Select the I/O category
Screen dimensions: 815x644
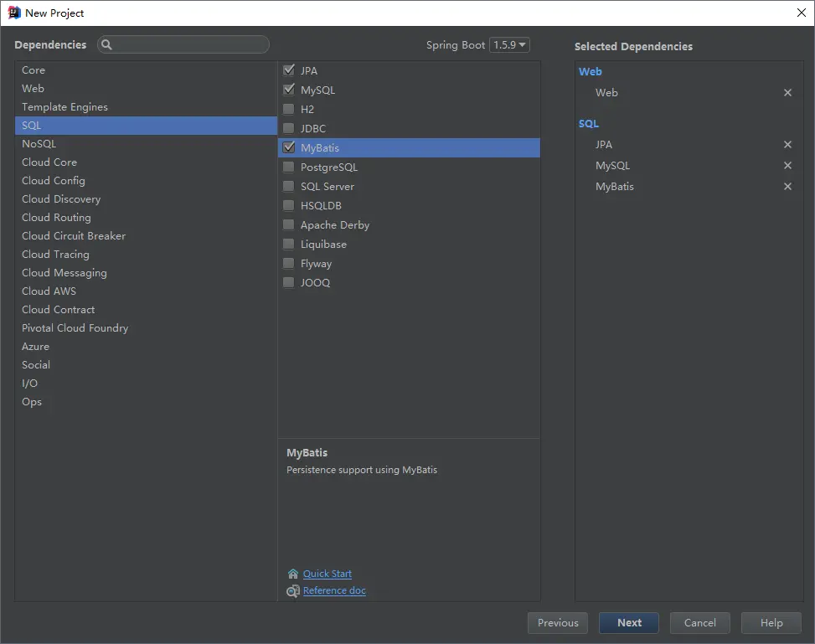click(x=146, y=384)
